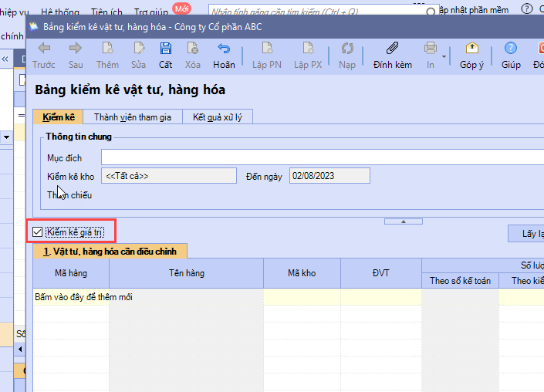The height and width of the screenshot is (392, 544).
Task: Click the Tên hàng column header
Action: [x=186, y=273]
